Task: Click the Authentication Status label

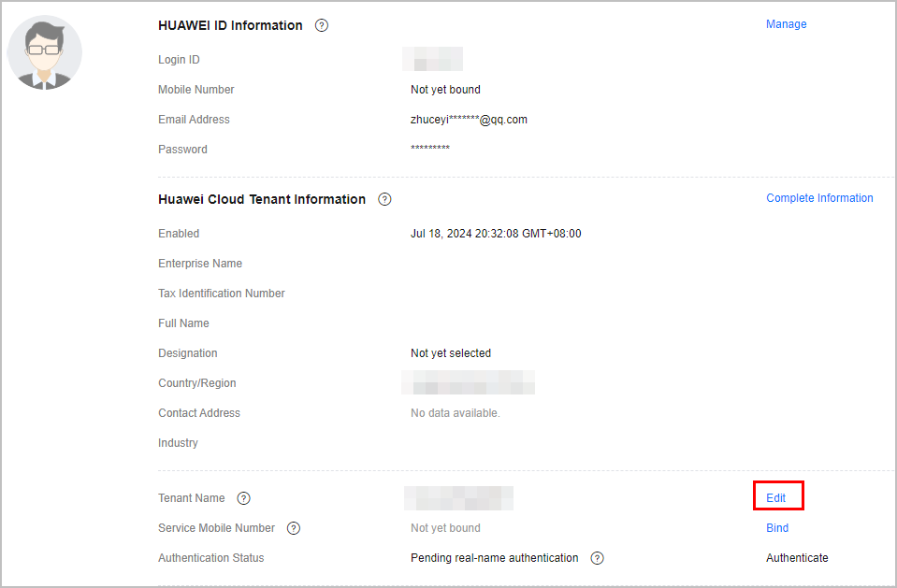Action: [x=211, y=558]
